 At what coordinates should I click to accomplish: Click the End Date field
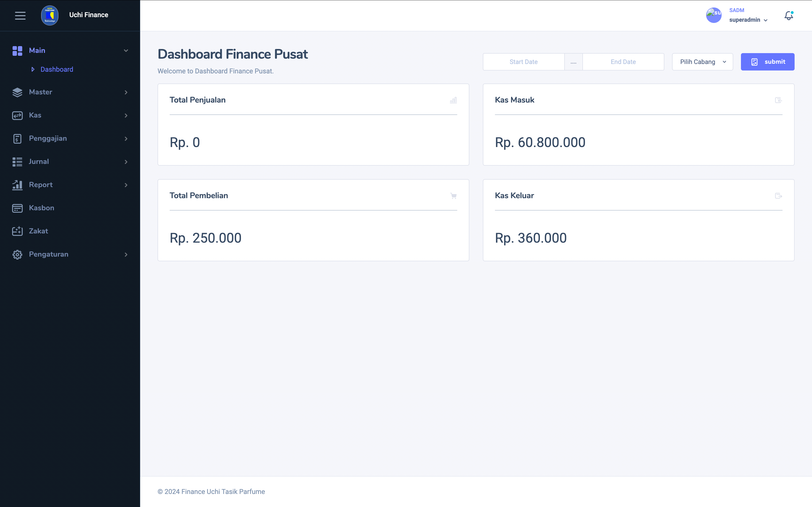tap(623, 62)
